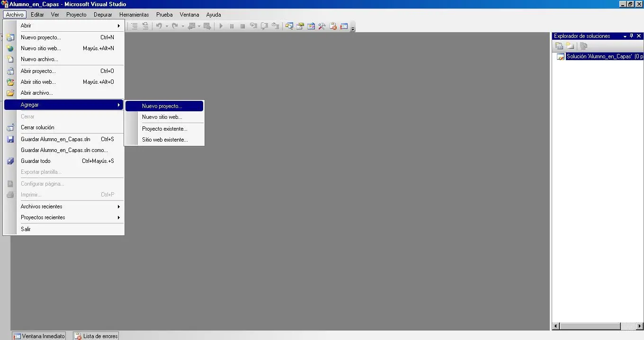The height and width of the screenshot is (340, 644).
Task: Open the Herramientas menu
Action: [x=134, y=15]
